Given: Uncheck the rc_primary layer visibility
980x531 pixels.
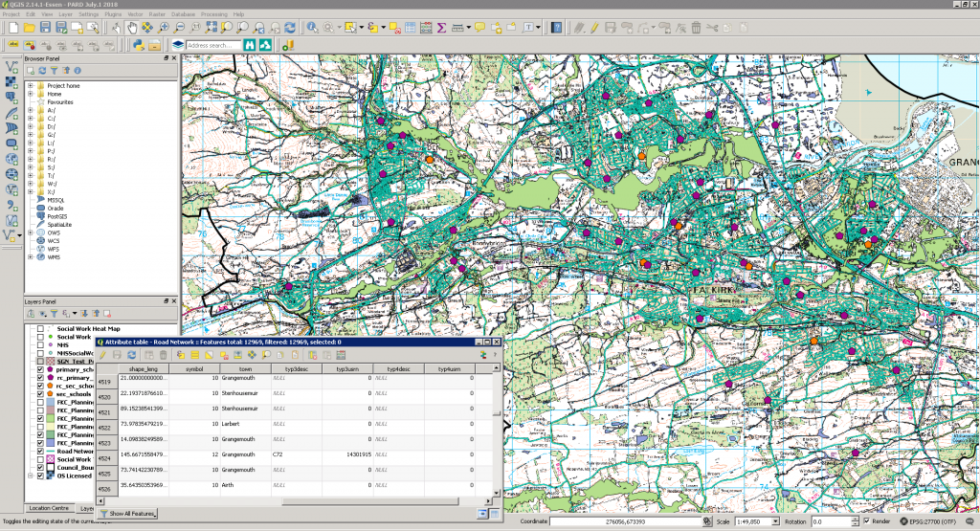Looking at the screenshot, I should pos(40,378).
